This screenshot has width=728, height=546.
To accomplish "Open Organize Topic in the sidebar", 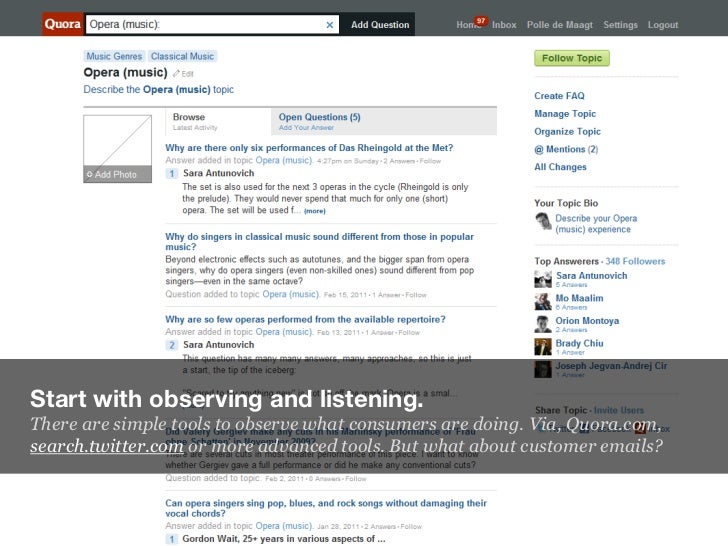I will coord(567,131).
